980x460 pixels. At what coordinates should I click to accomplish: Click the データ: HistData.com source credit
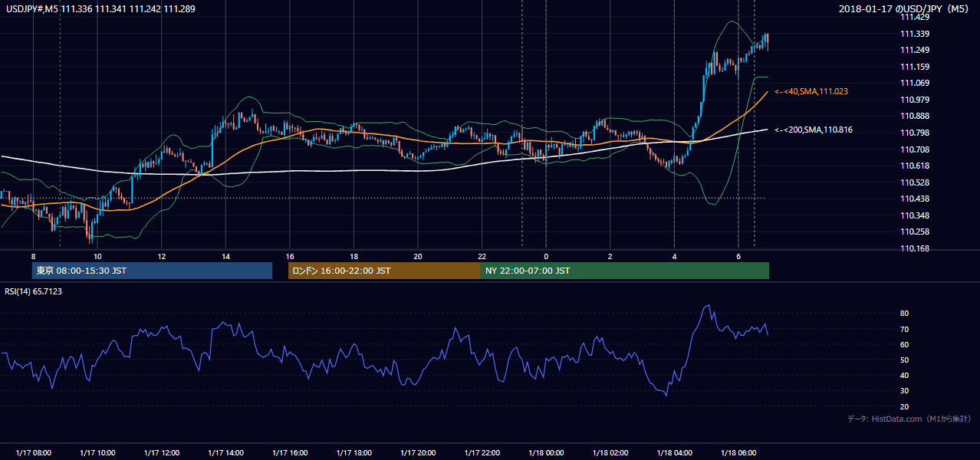click(x=909, y=419)
